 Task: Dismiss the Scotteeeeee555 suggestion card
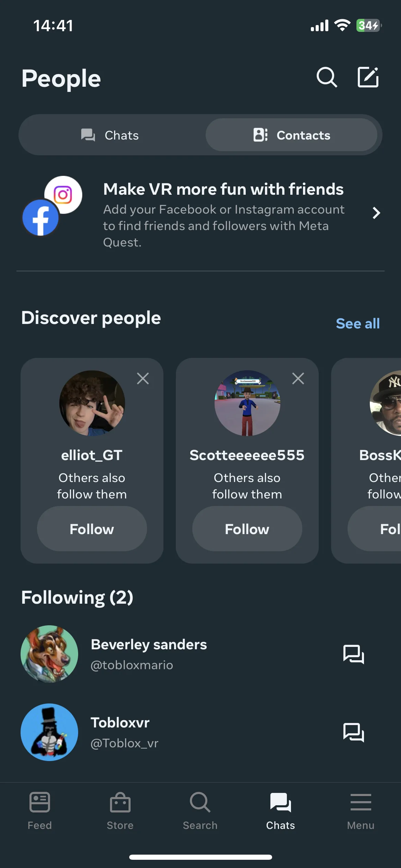click(298, 378)
